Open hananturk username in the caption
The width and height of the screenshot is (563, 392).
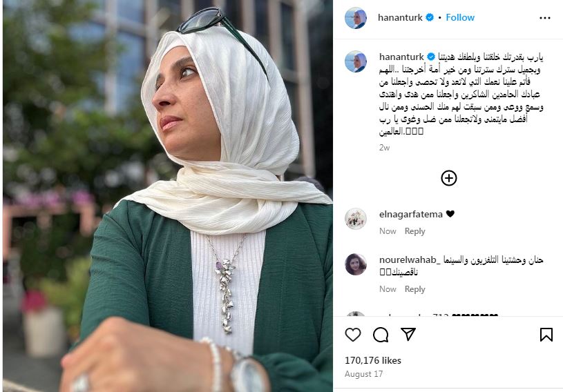(401, 57)
